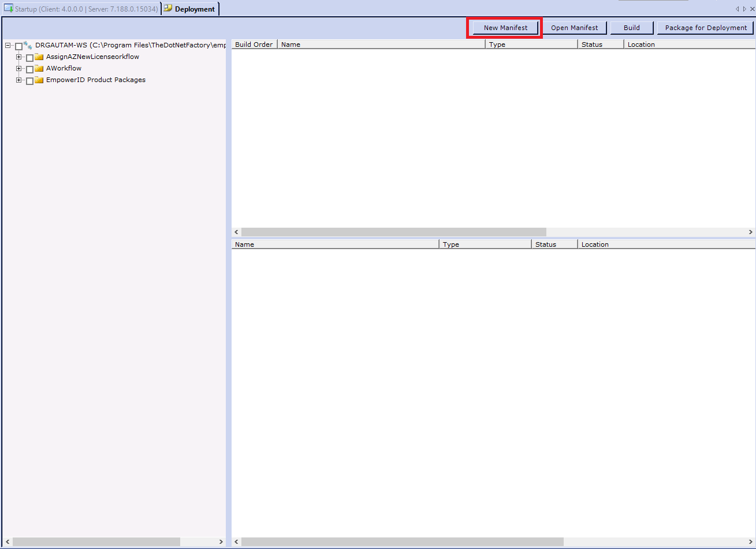Click the AssignAZNewLicenseorkflow folder icon
The height and width of the screenshot is (549, 756).
[x=39, y=57]
